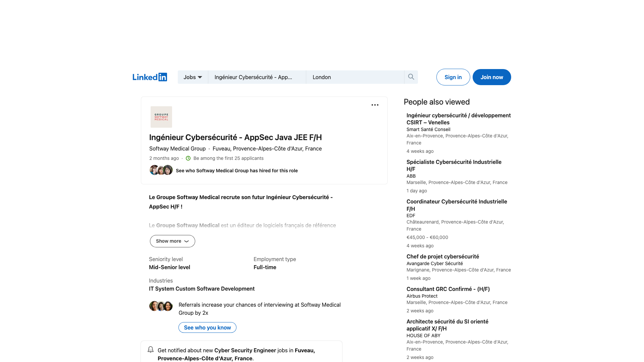Click the job alert bell icon
The height and width of the screenshot is (362, 644).
pos(151,350)
